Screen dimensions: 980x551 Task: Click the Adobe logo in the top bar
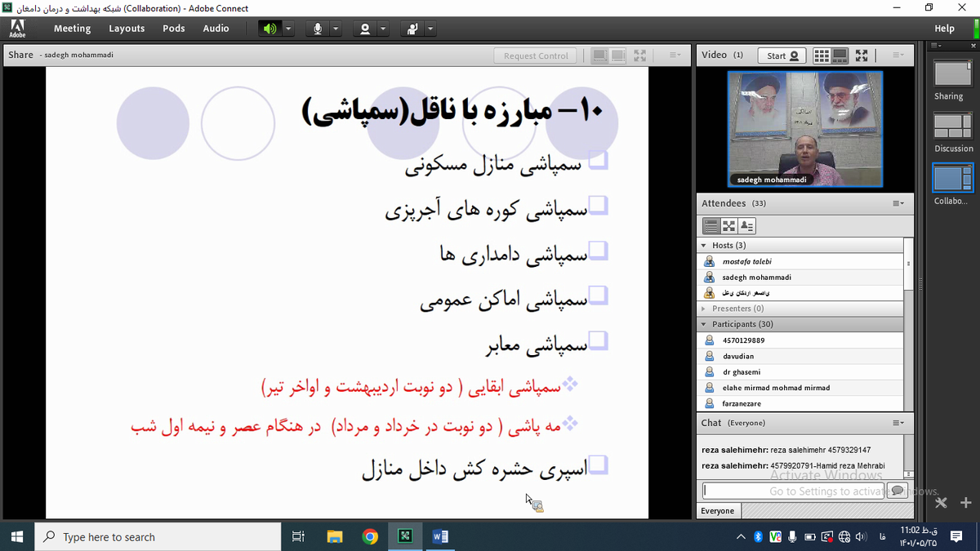[x=17, y=29]
